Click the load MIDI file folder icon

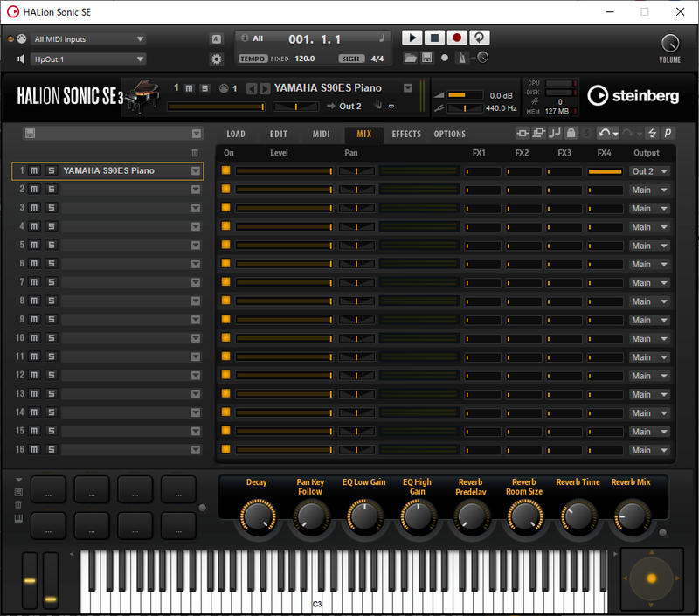(x=410, y=58)
